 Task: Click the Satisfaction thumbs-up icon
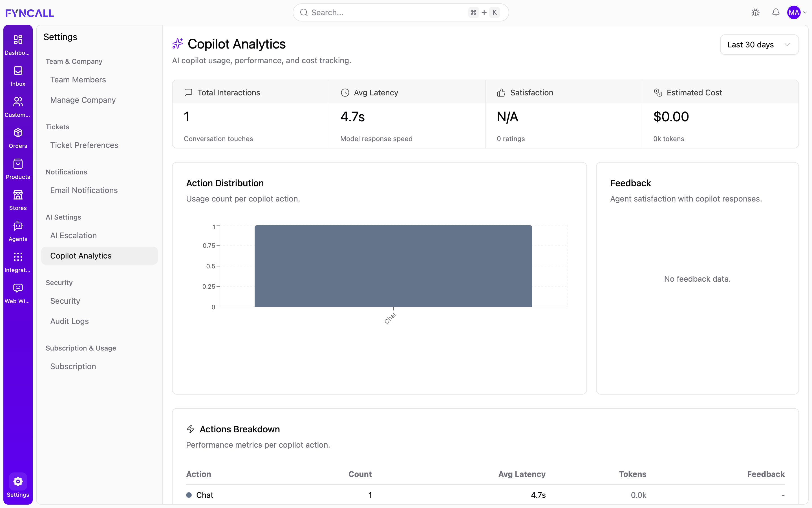coord(501,92)
